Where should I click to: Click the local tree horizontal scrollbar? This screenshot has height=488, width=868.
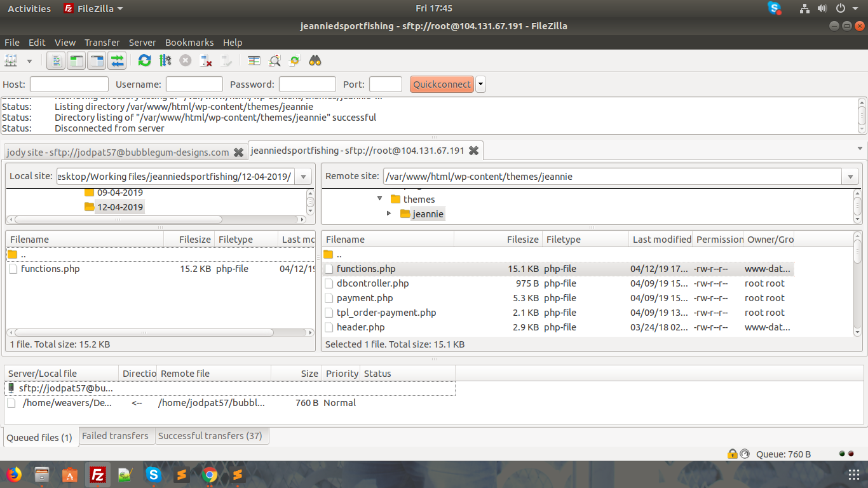[x=118, y=219]
